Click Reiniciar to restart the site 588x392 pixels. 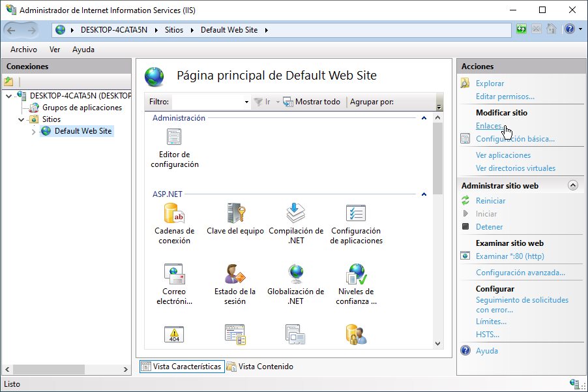pos(490,201)
